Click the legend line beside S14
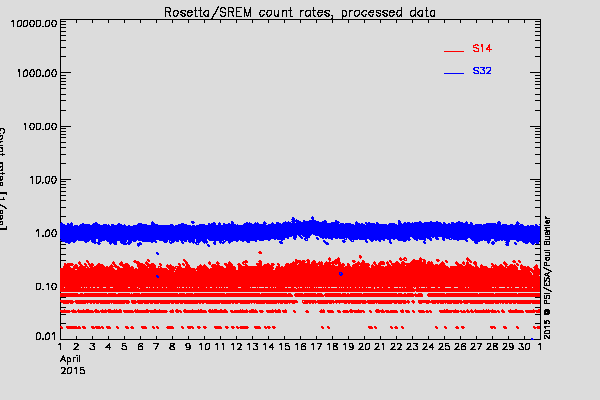The height and width of the screenshot is (400, 600). (x=455, y=50)
